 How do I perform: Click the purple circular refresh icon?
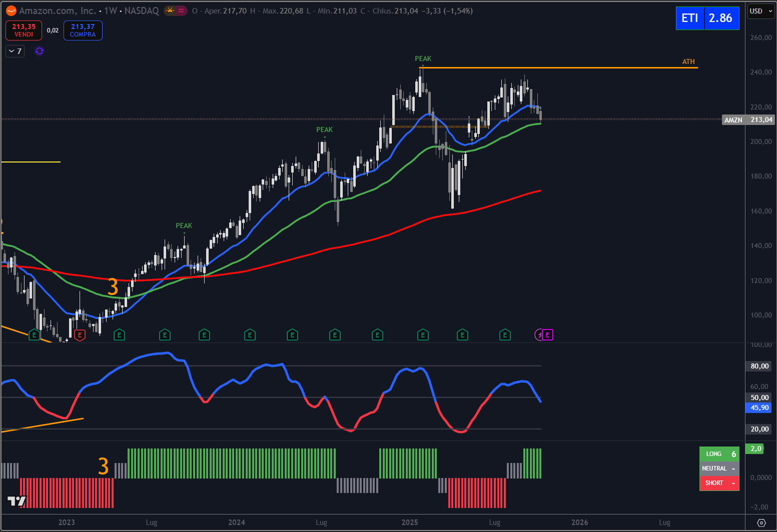click(x=40, y=51)
